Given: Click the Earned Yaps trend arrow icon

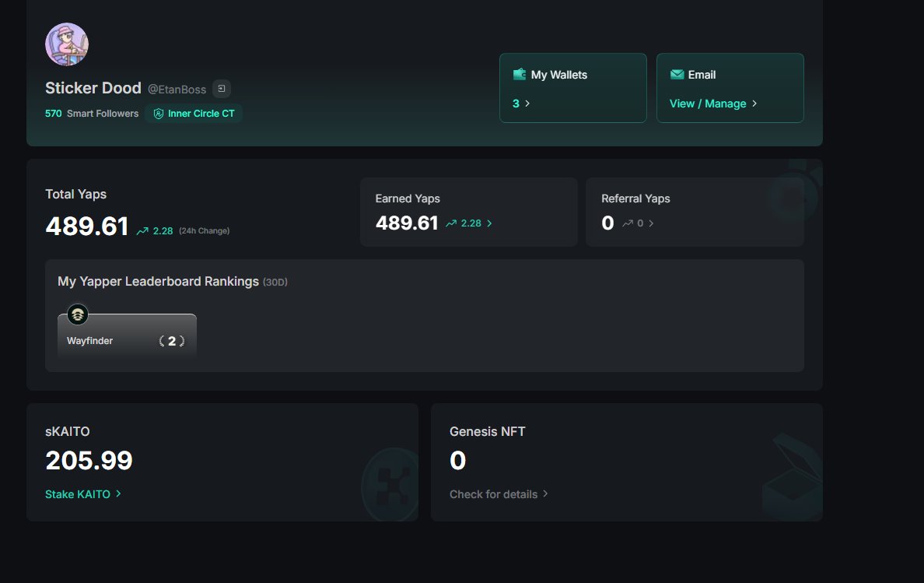Looking at the screenshot, I should pyautogui.click(x=451, y=223).
